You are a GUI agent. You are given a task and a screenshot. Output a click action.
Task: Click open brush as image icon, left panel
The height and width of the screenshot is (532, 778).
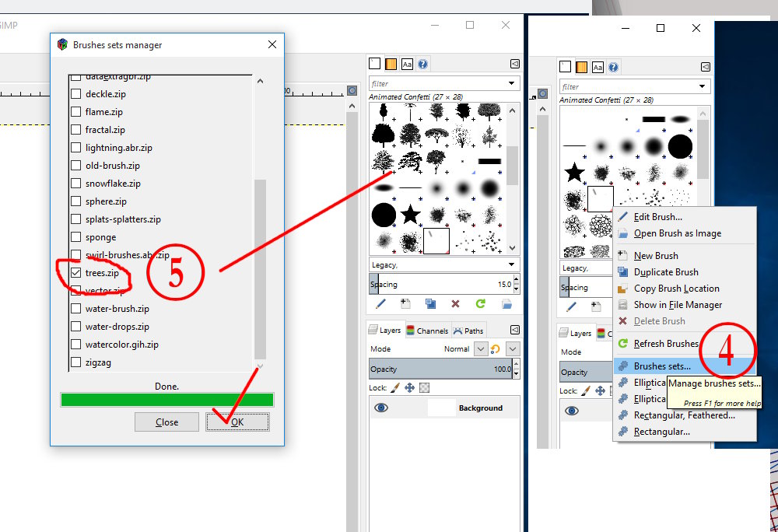coord(506,304)
